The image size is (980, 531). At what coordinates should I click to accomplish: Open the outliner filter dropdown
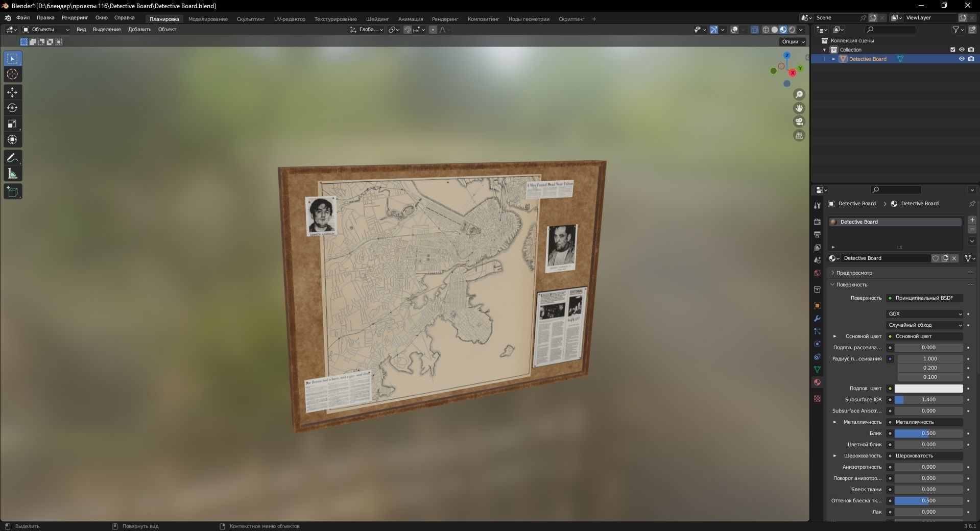[x=958, y=30]
